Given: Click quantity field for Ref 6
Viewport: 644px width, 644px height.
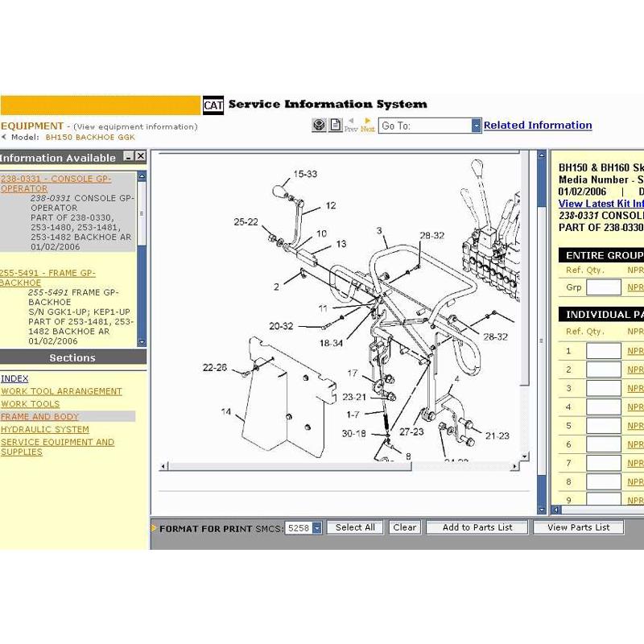Looking at the screenshot, I should tap(603, 444).
